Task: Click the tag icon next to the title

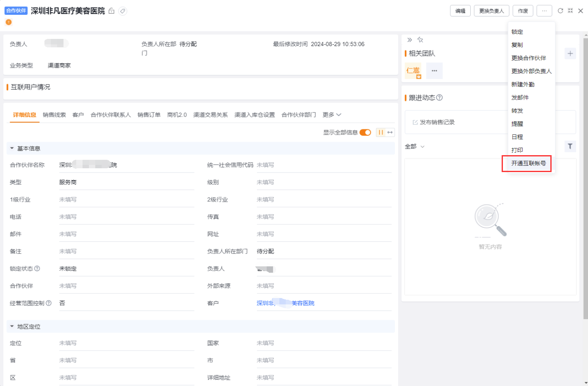Action: pos(123,11)
